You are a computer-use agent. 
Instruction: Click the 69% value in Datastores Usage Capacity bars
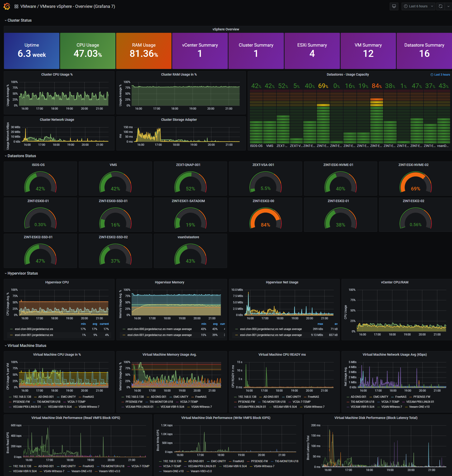pyautogui.click(x=323, y=86)
